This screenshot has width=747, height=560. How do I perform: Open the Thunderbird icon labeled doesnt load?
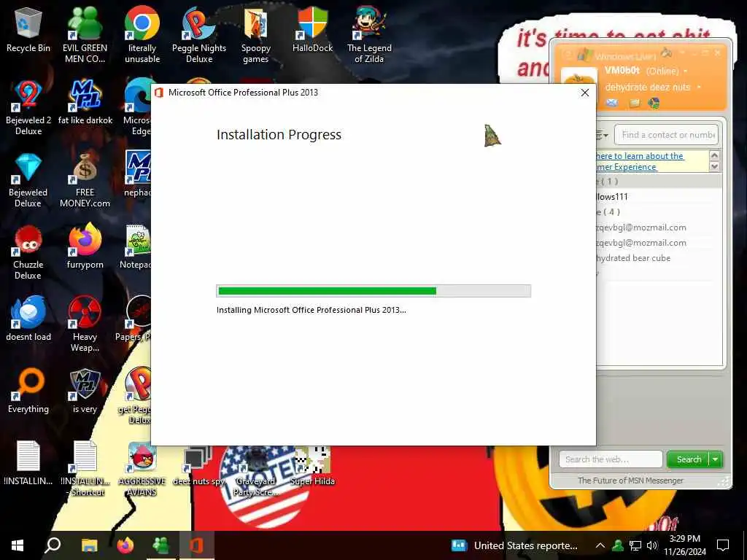(x=28, y=319)
